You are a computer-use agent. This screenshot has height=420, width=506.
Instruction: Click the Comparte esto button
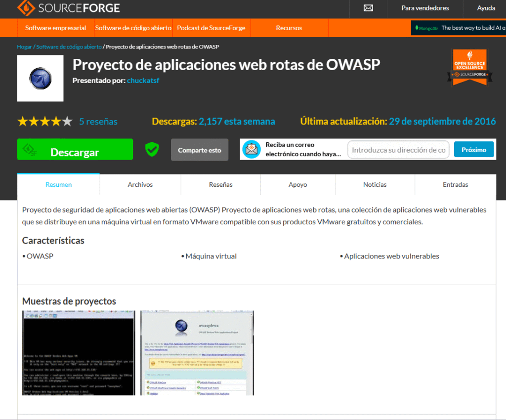point(200,150)
